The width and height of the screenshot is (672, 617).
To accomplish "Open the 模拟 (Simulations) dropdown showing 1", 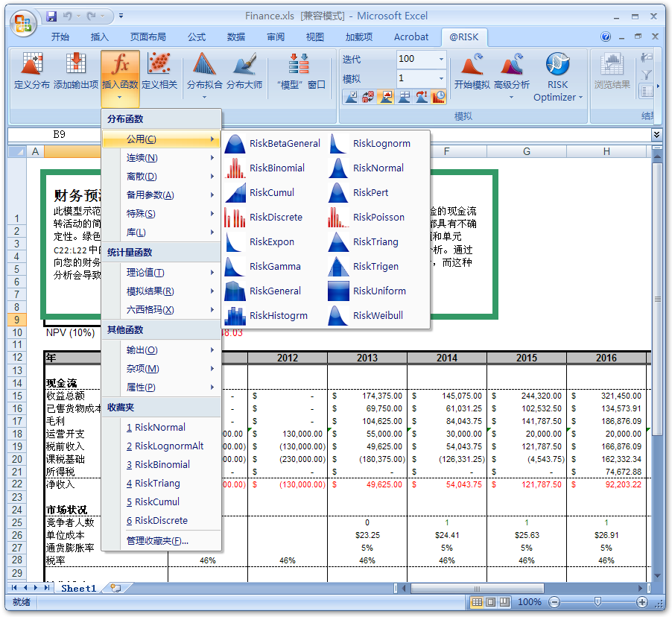I will [442, 78].
